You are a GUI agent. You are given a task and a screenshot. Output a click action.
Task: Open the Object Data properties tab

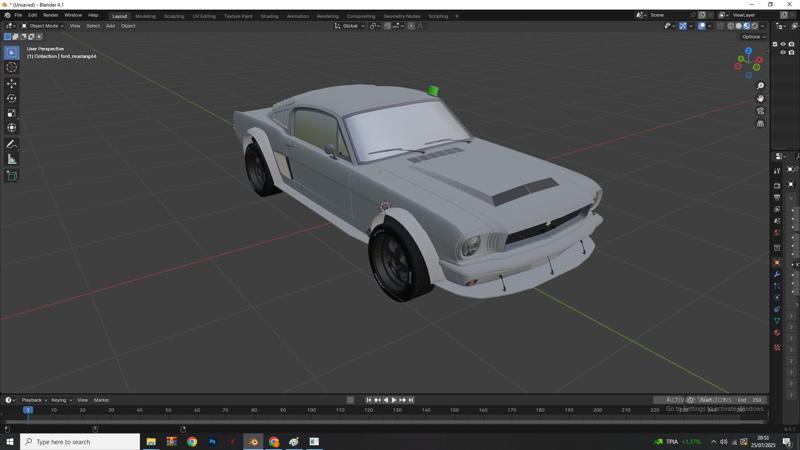coord(777,321)
